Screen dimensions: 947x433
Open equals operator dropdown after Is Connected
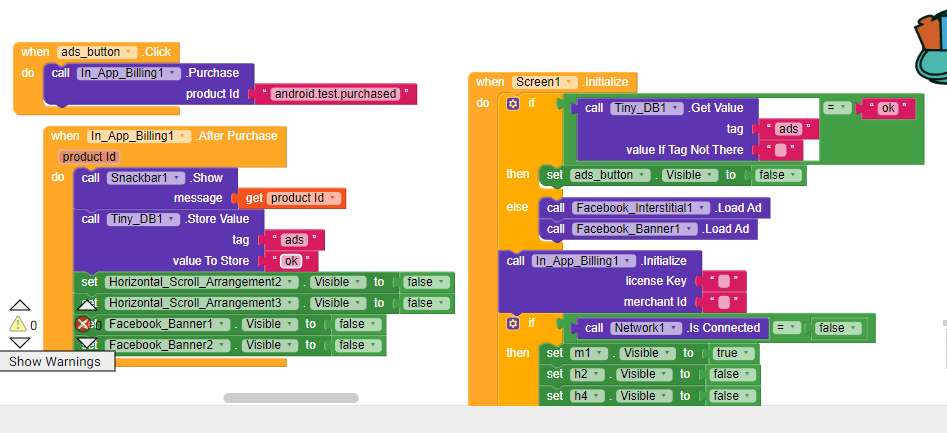point(787,328)
